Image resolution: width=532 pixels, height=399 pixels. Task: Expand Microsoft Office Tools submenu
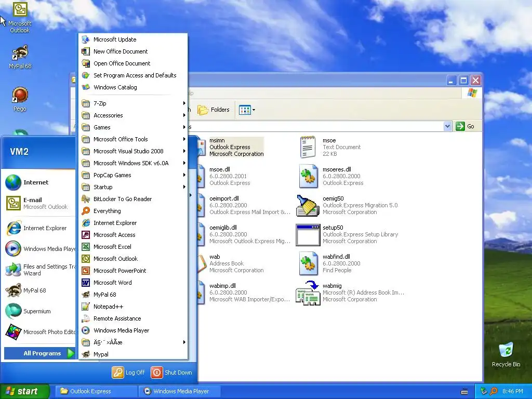[x=133, y=139]
